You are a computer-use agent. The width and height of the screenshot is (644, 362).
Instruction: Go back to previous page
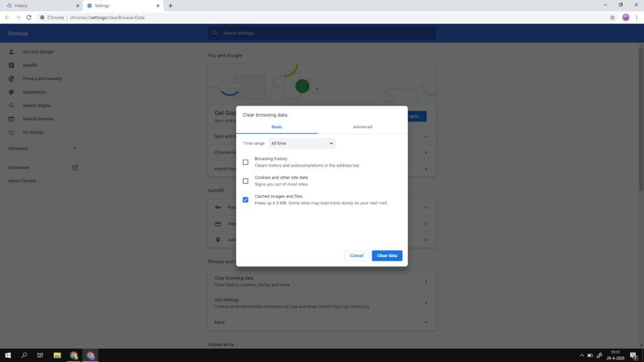coord(7,18)
